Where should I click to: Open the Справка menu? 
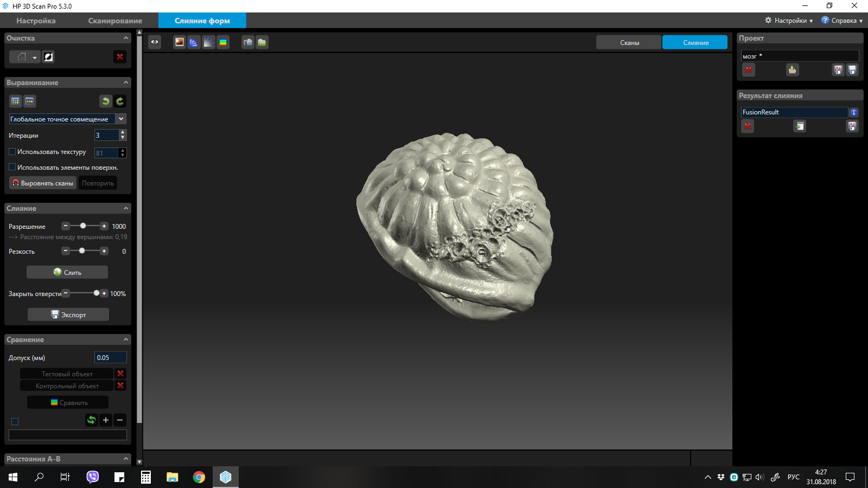842,21
